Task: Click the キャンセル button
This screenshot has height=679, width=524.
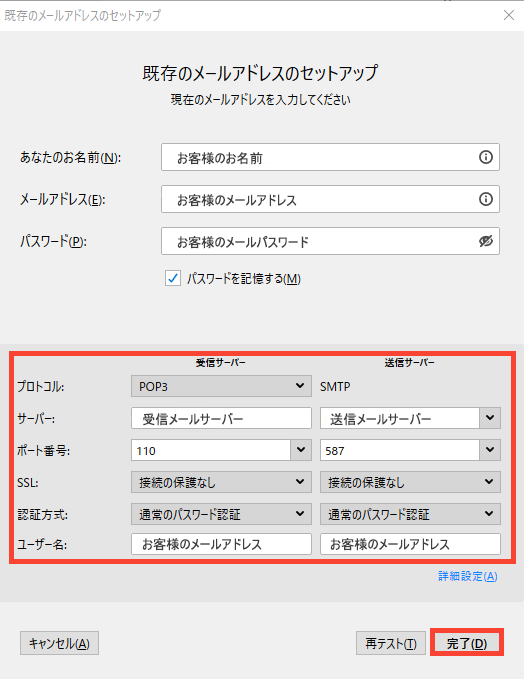Action: (59, 643)
